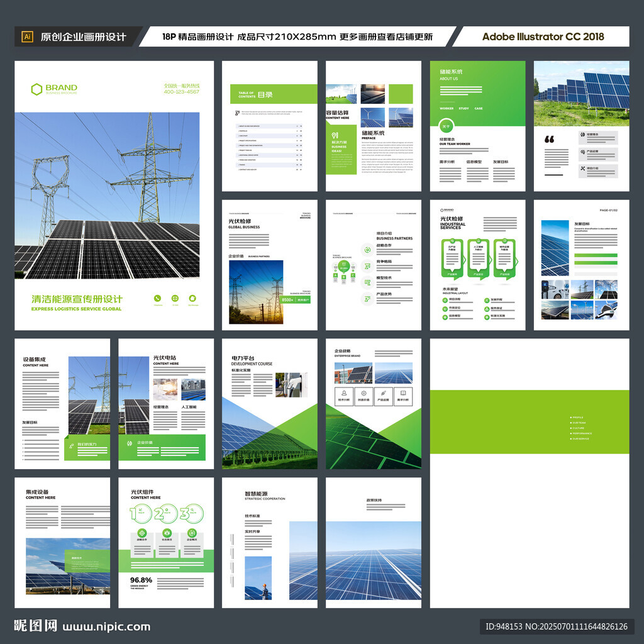Click the icon next to 竞争格局

coord(367,266)
